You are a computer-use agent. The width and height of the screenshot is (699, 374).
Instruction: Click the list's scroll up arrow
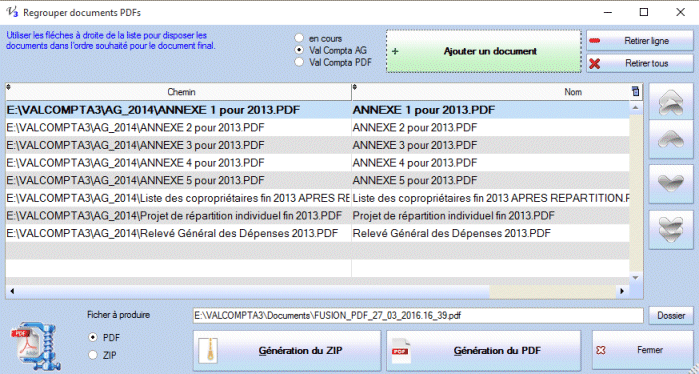636,107
